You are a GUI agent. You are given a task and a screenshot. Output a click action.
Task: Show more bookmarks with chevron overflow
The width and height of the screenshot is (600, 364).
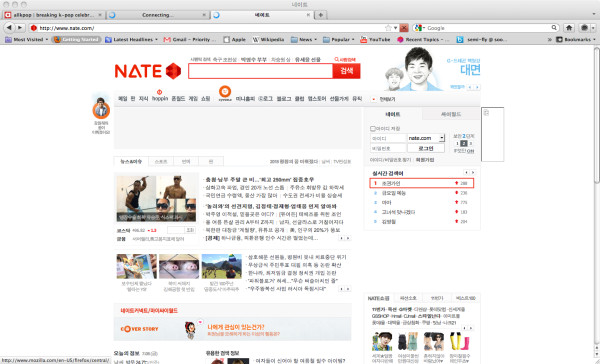[550, 39]
